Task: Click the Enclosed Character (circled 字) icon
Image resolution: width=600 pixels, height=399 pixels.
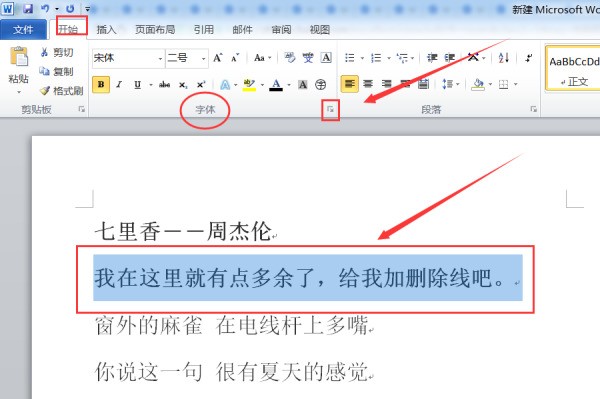Action: coord(320,85)
